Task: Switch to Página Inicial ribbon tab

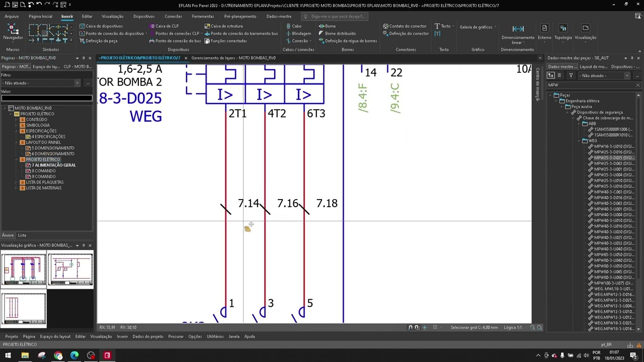Action: pyautogui.click(x=40, y=16)
